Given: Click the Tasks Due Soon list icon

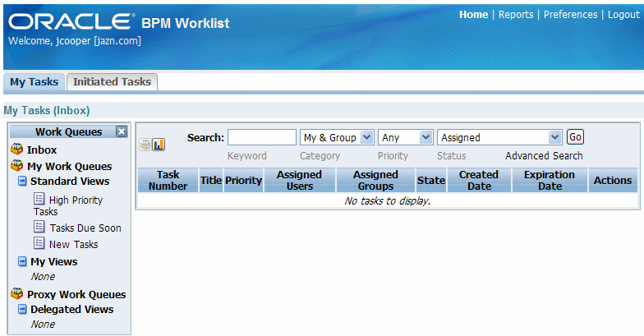Looking at the screenshot, I should pyautogui.click(x=39, y=227).
